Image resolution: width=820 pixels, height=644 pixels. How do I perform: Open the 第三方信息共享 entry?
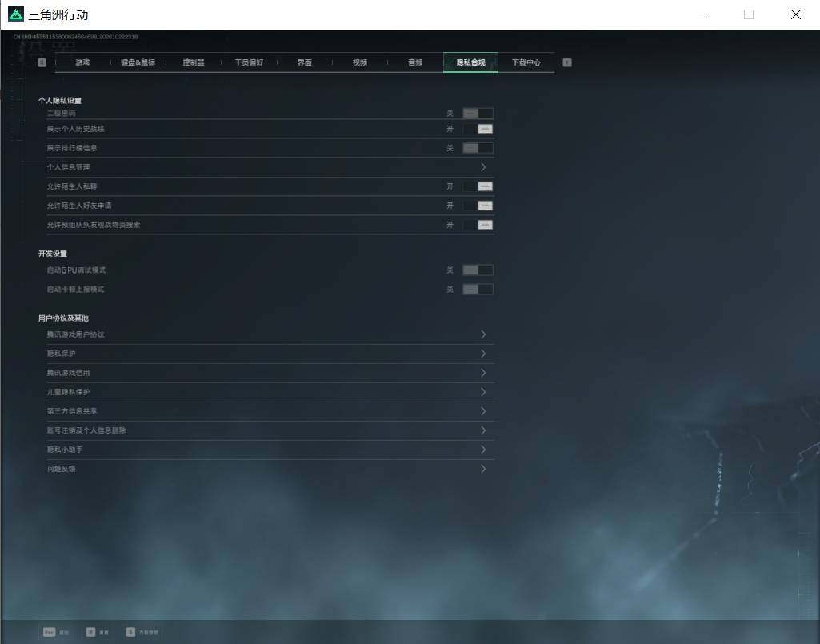click(x=270, y=411)
